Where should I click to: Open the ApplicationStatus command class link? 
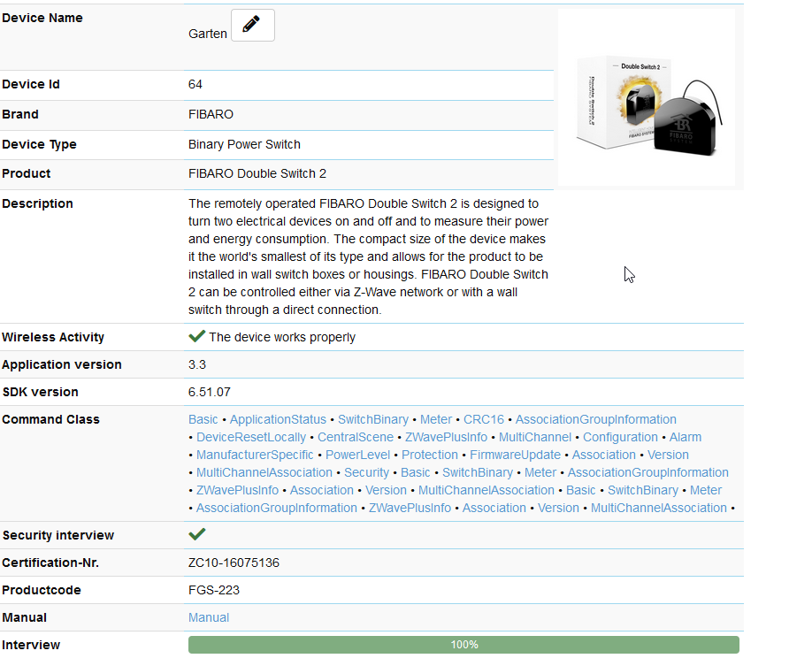pyautogui.click(x=278, y=419)
